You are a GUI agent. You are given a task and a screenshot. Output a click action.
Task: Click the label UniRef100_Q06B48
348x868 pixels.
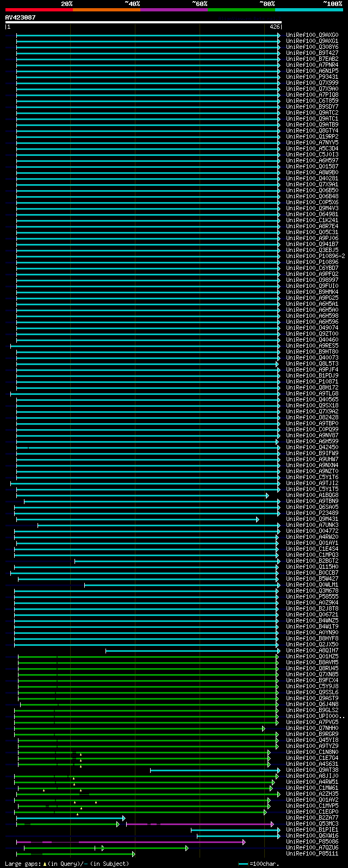pos(312,197)
